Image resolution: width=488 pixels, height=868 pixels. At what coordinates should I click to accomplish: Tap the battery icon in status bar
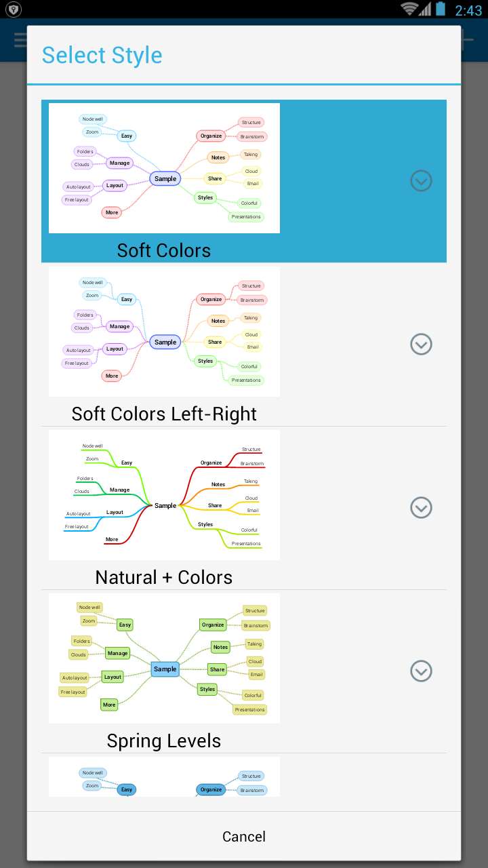(441, 9)
